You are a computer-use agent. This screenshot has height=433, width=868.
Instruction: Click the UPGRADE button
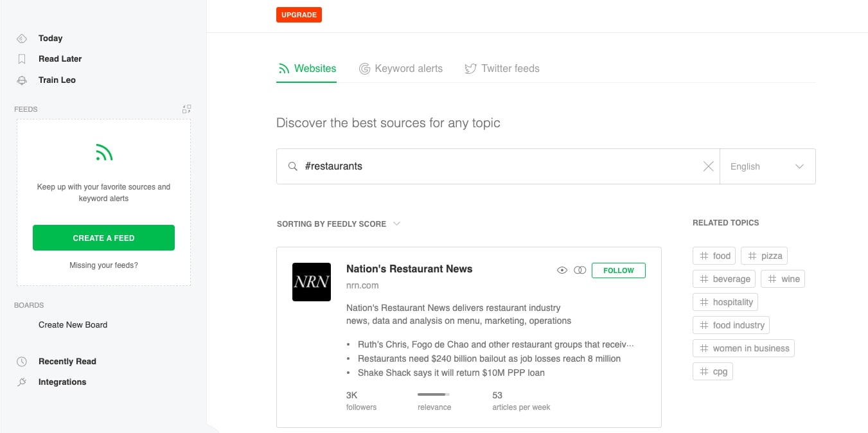(299, 14)
